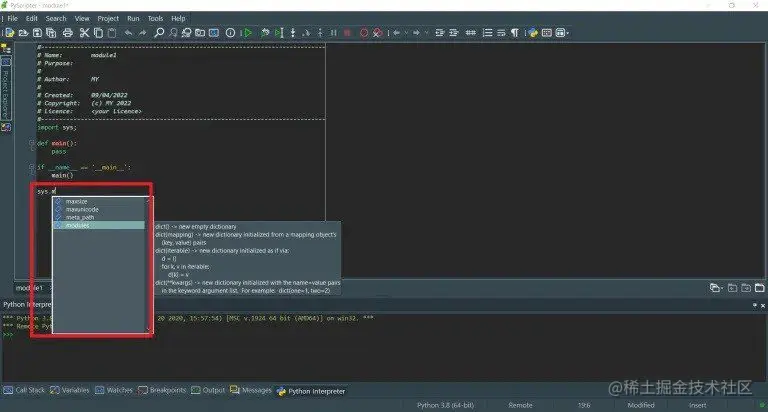Click the Python 3.8 (64-bit) status entry

point(445,405)
